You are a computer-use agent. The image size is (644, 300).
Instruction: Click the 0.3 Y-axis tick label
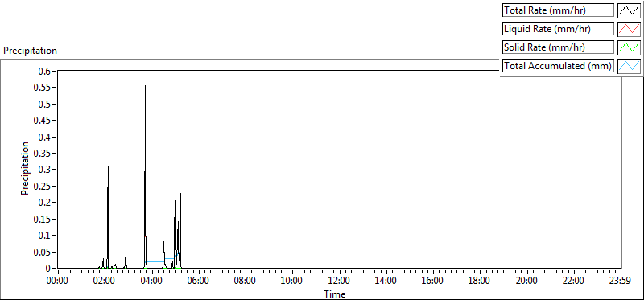click(x=47, y=170)
